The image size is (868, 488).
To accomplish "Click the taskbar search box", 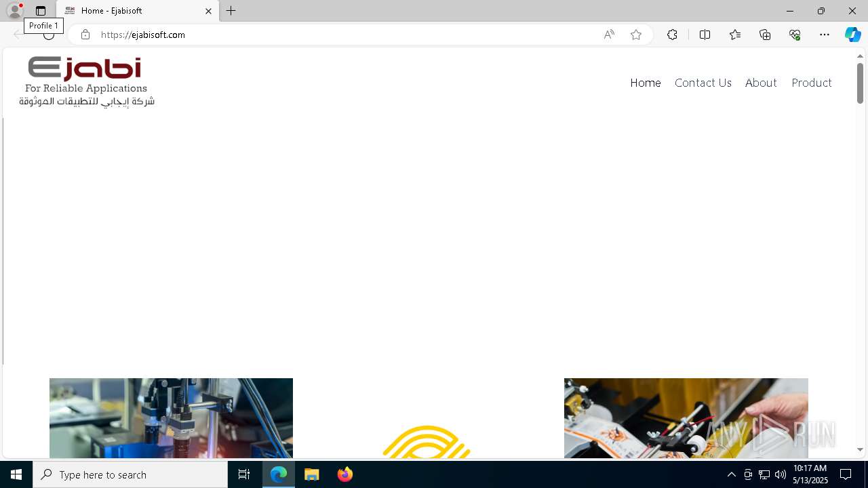I will pyautogui.click(x=130, y=474).
